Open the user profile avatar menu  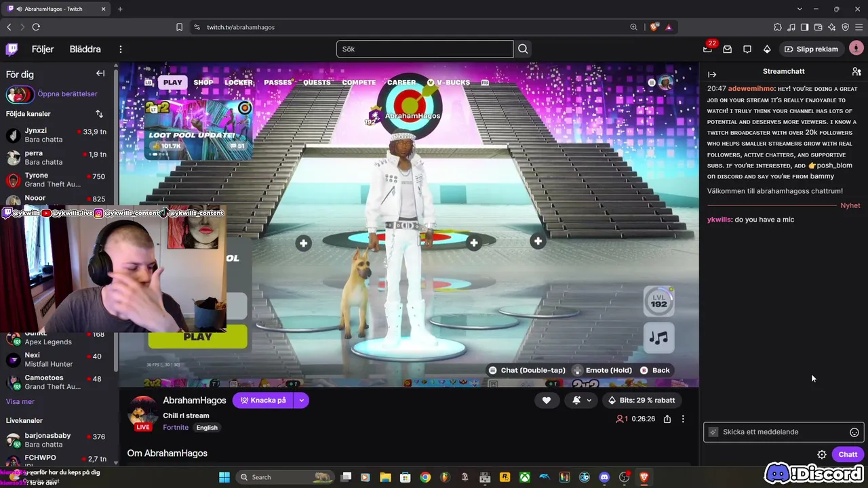coord(856,49)
